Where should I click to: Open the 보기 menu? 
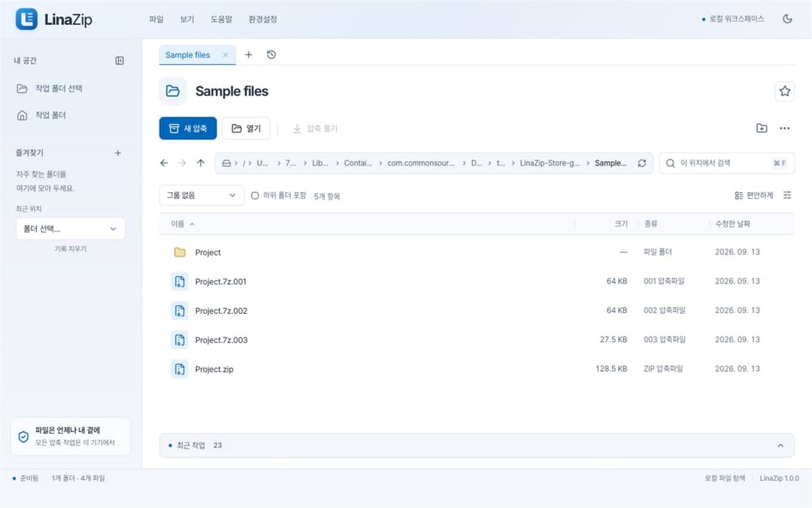pos(187,19)
